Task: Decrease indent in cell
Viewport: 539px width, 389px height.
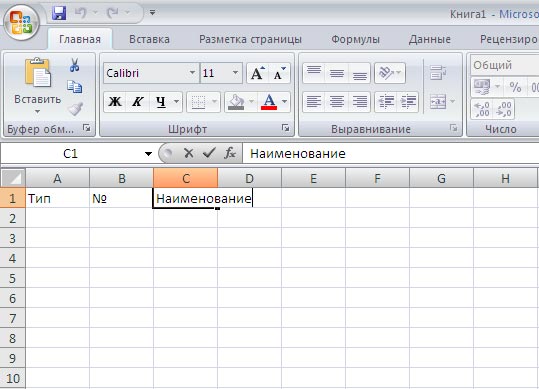Action: point(386,101)
